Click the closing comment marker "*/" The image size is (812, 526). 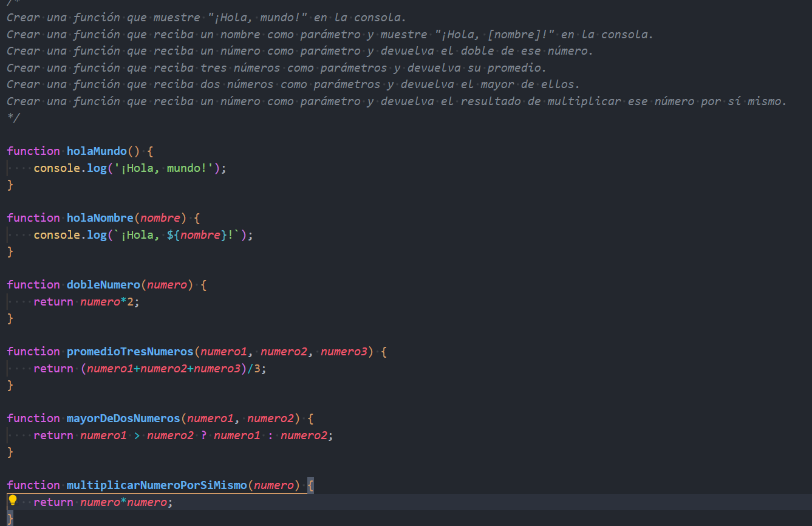pos(13,117)
